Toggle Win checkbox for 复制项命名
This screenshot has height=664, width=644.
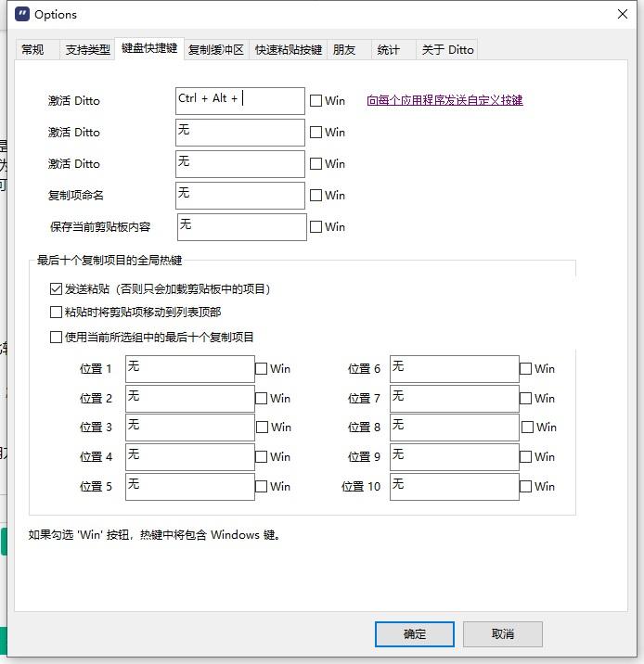pyautogui.click(x=328, y=196)
